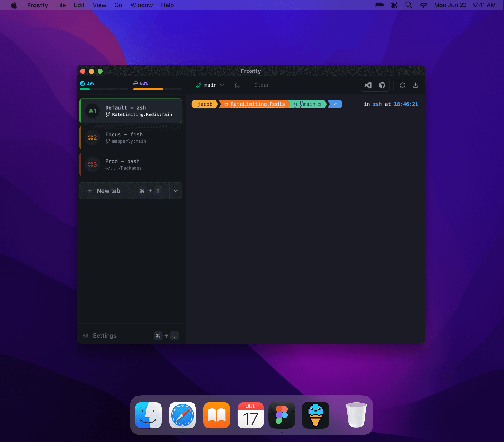Viewport: 504px width, 442px height.
Task: Click the download pull icon
Action: click(415, 85)
